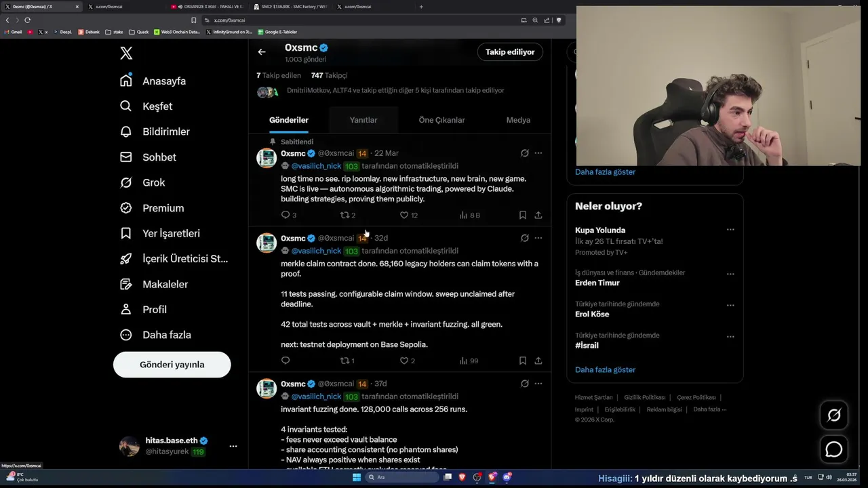Image resolution: width=868 pixels, height=488 pixels.
Task: Open options for Erden Timur trend
Action: pos(730,274)
